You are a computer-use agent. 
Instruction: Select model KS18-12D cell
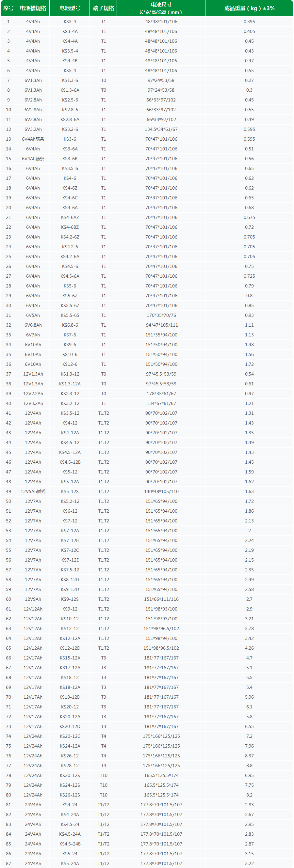click(x=70, y=697)
